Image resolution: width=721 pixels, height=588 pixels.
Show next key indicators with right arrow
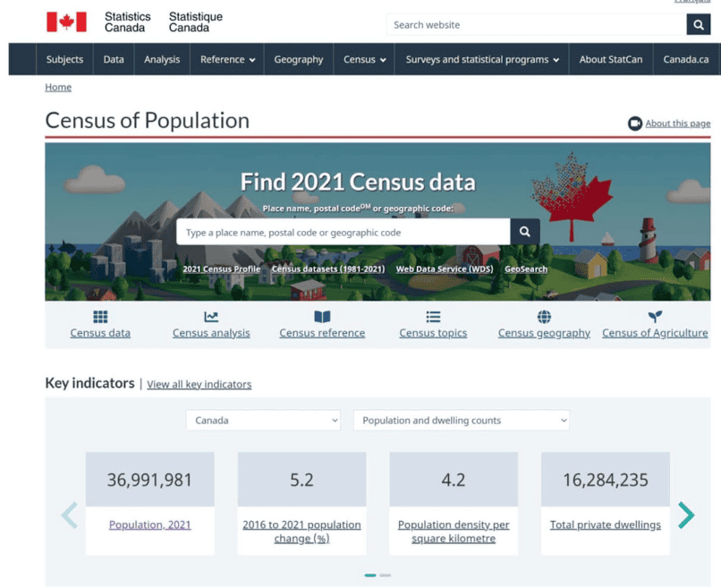pos(686,515)
